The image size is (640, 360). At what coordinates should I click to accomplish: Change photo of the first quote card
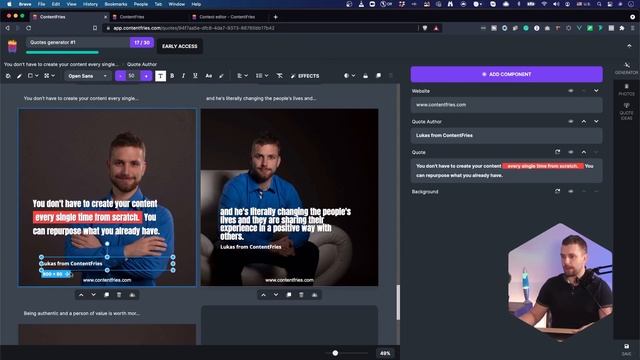tap(132, 295)
